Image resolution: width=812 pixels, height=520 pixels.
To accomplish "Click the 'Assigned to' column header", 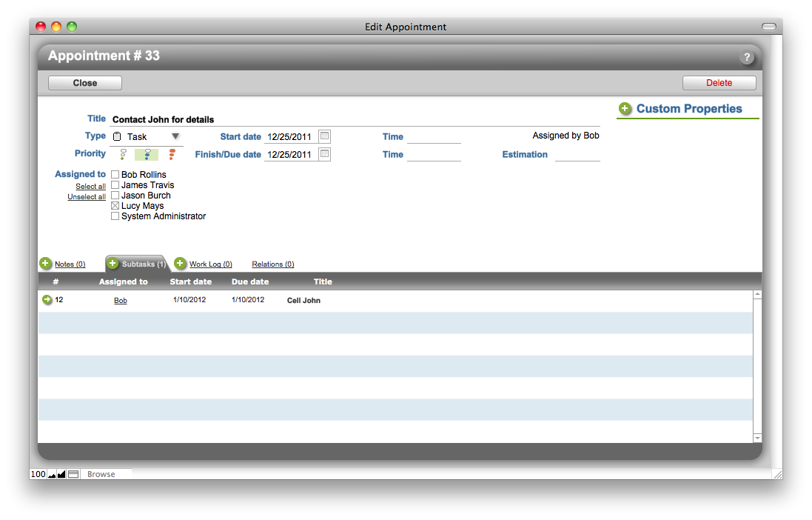I will pos(124,281).
